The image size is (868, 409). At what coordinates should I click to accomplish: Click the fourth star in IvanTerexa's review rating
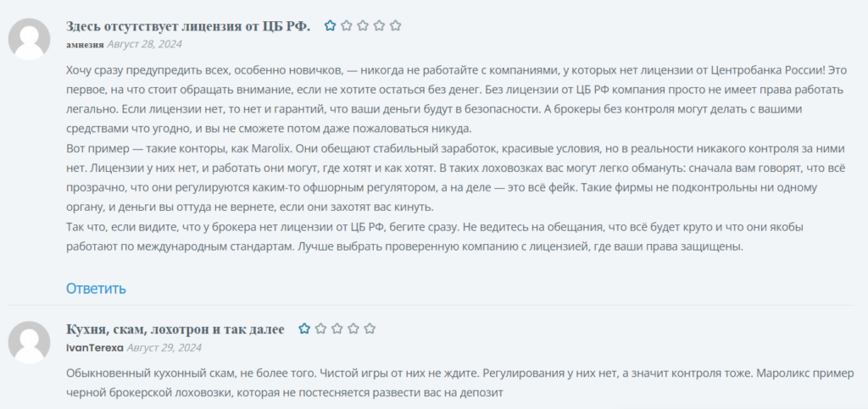click(x=353, y=329)
